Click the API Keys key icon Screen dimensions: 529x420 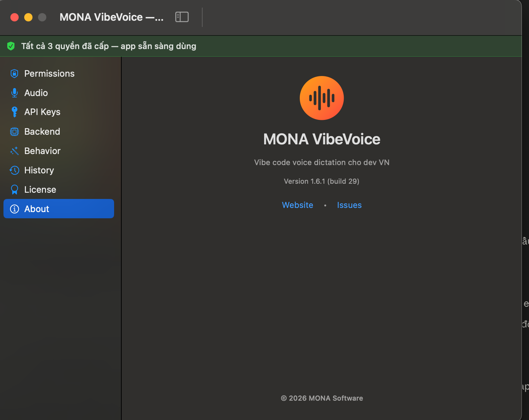coord(14,112)
